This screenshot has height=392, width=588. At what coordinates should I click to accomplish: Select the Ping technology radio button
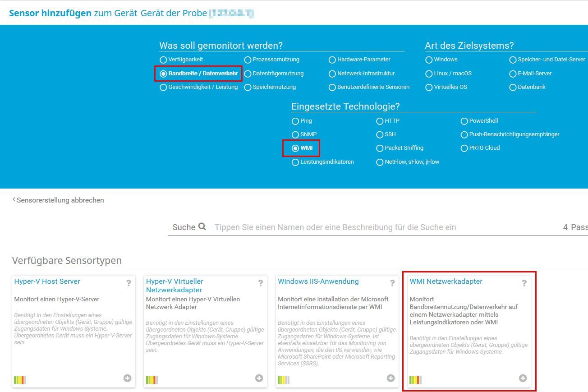[x=295, y=121]
